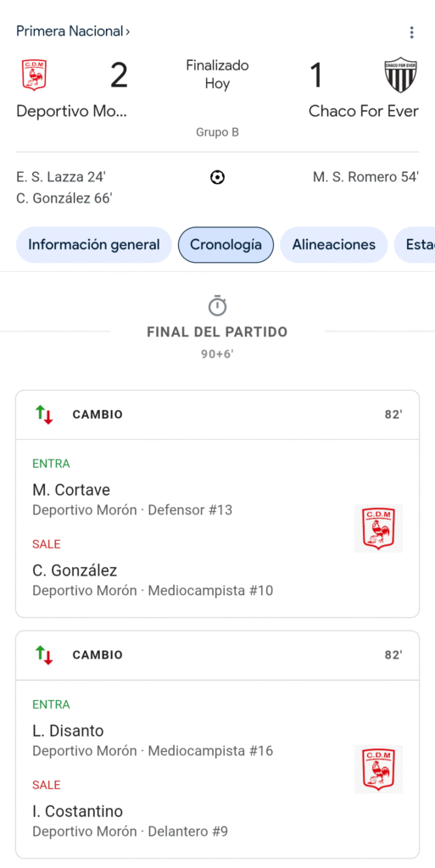Select the Cronología tab
Screen dimensions: 435x868
[x=226, y=245]
